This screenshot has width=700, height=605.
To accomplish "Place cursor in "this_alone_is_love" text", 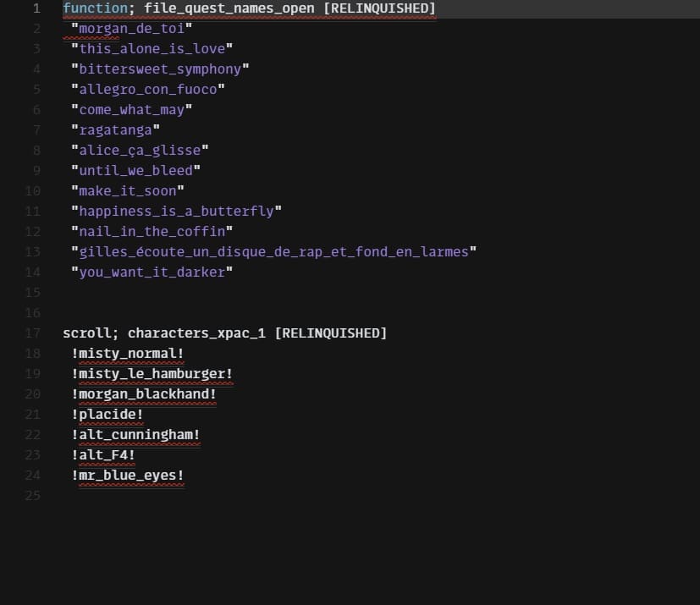I will pos(152,49).
